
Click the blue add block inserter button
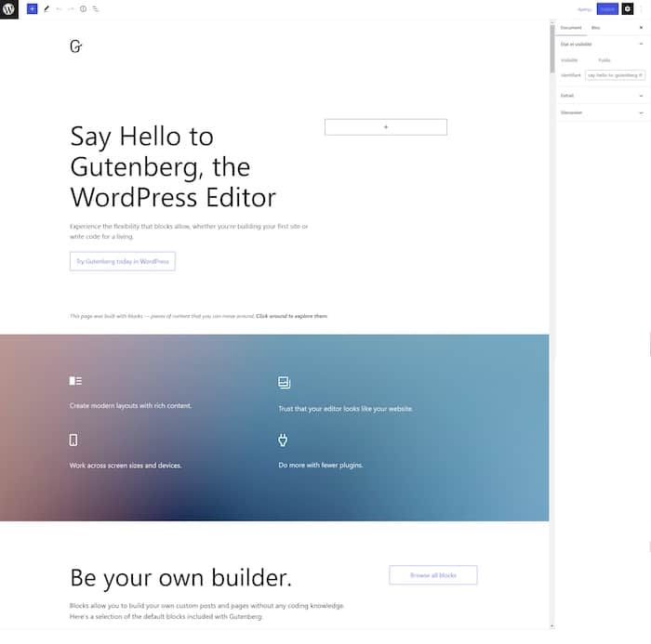[32, 8]
